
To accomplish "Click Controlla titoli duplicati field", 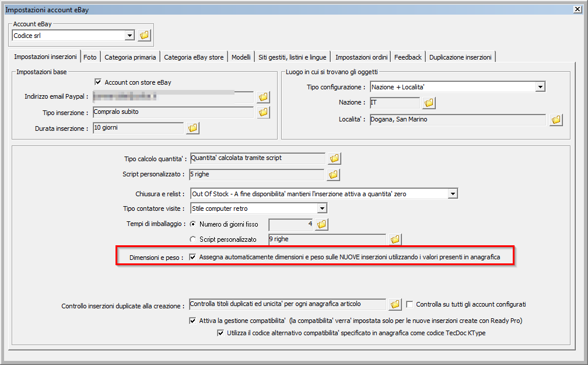I will [x=287, y=304].
